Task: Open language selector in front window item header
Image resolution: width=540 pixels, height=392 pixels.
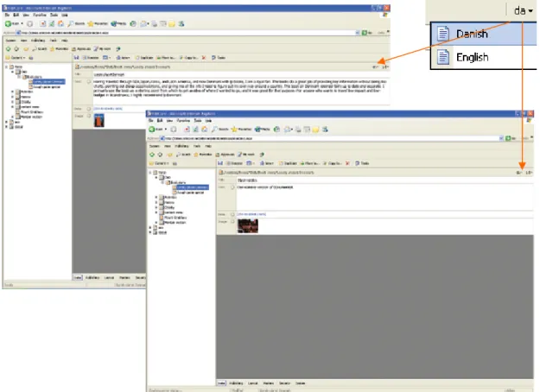Action: 519,173
